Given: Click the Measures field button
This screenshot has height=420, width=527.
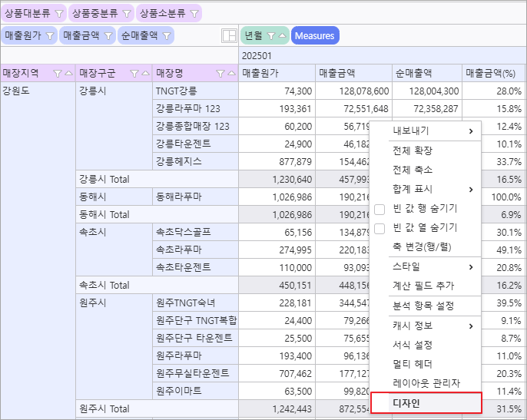Looking at the screenshot, I should [315, 35].
